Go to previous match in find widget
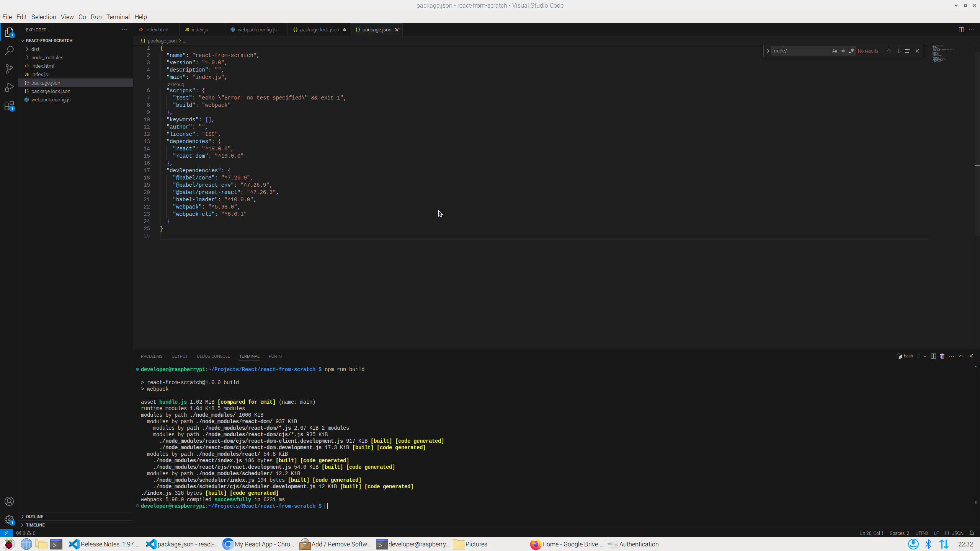Screen dimensions: 980x551 (889, 51)
